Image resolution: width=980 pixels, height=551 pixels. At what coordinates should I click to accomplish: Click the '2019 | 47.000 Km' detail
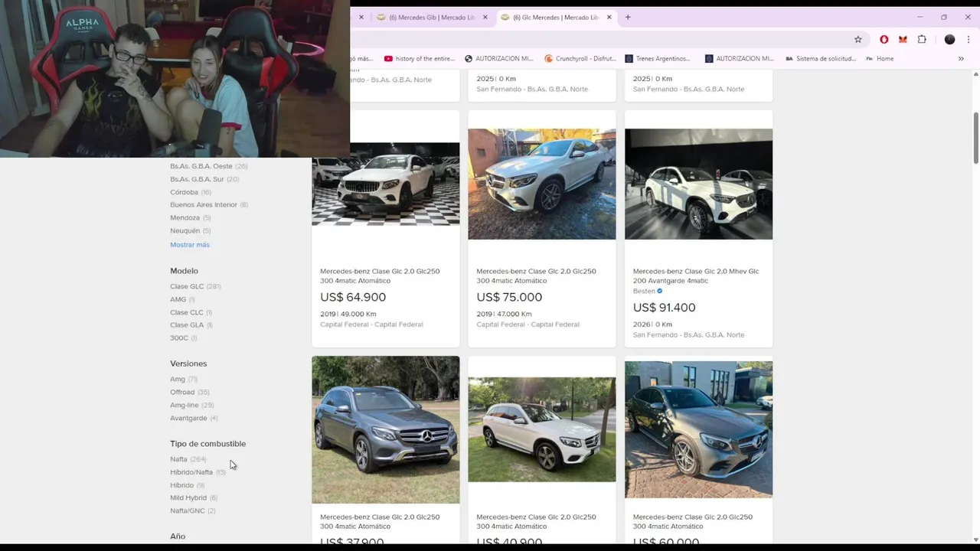pyautogui.click(x=504, y=314)
